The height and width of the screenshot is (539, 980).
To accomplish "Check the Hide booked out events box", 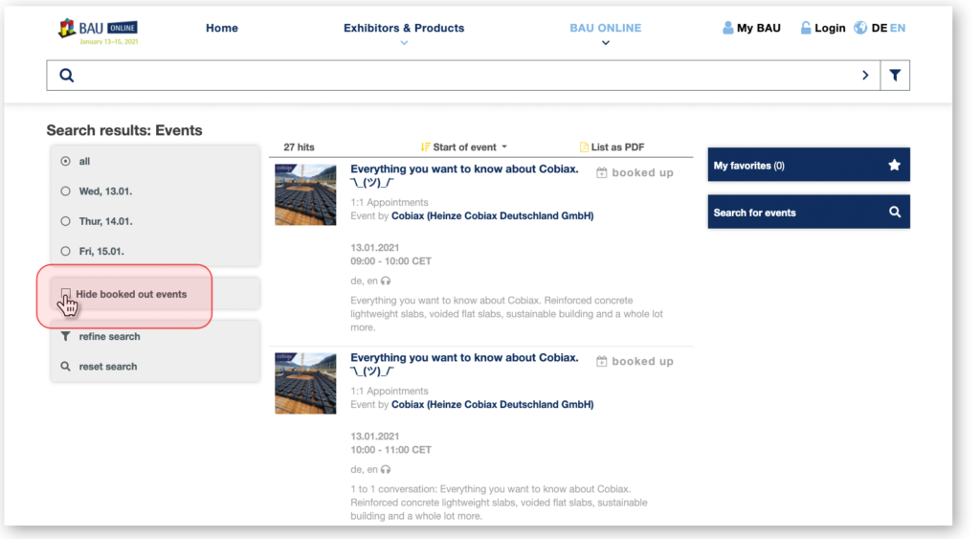I will click(66, 294).
